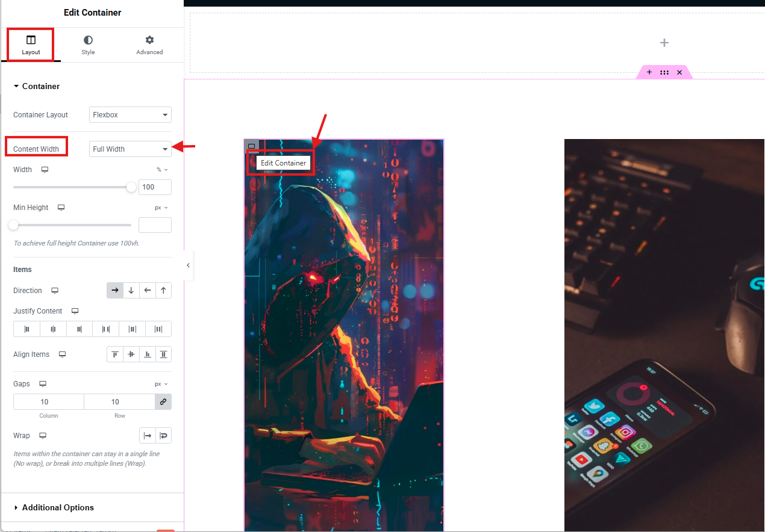
Task: Click the Width value field showing 100
Action: pyautogui.click(x=155, y=187)
